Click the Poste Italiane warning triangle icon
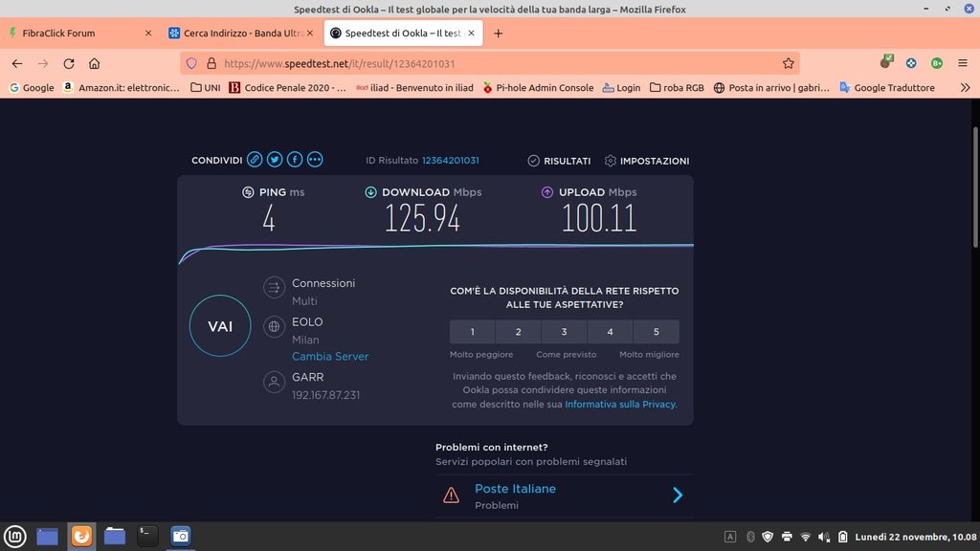Image resolution: width=980 pixels, height=551 pixels. (451, 496)
